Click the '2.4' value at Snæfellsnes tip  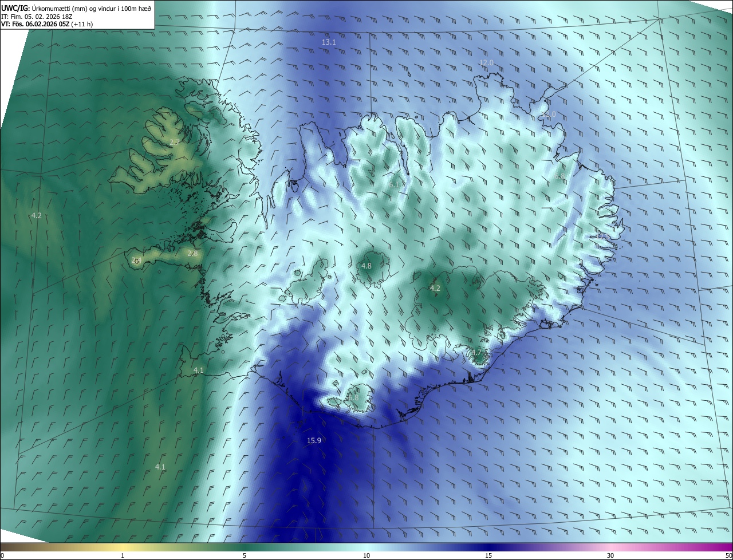click(136, 261)
